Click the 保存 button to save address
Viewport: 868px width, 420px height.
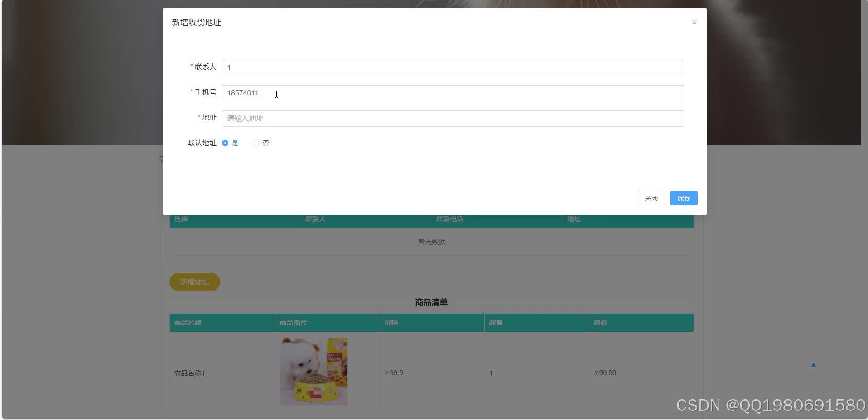pos(683,198)
